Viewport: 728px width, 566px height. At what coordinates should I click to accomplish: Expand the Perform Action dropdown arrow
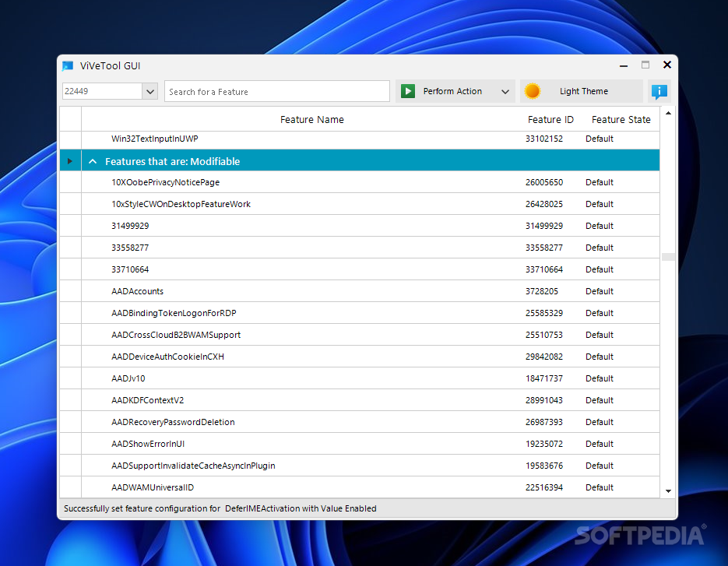(505, 91)
